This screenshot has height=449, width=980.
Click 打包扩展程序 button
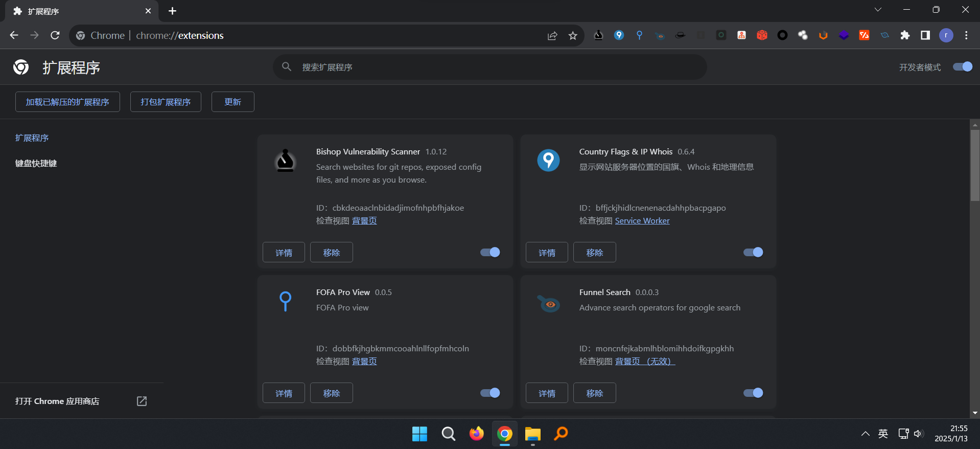[166, 102]
